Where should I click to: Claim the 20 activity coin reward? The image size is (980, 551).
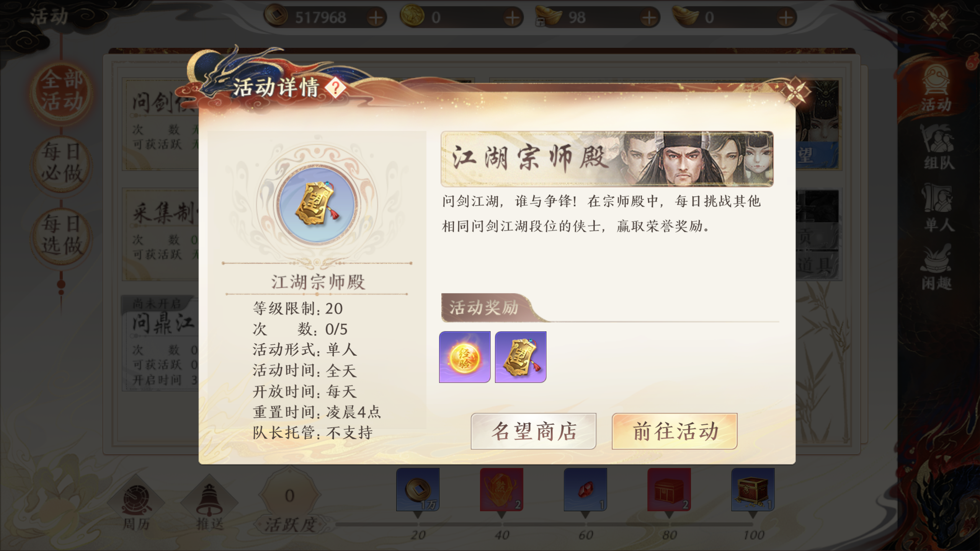tap(418, 490)
